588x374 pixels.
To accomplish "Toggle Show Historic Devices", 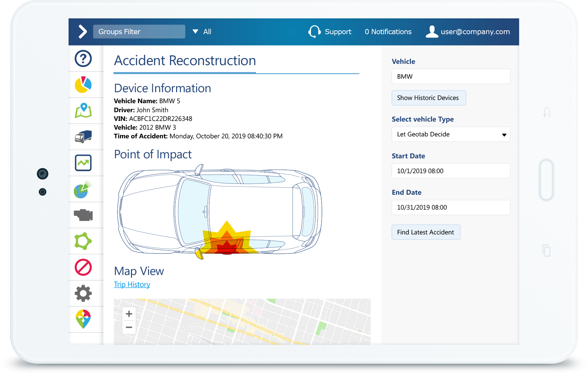I will (429, 98).
